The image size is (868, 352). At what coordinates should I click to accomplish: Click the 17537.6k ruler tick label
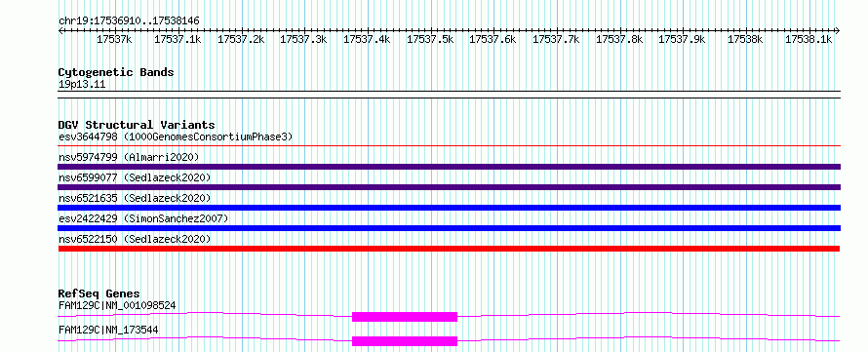pyautogui.click(x=493, y=39)
